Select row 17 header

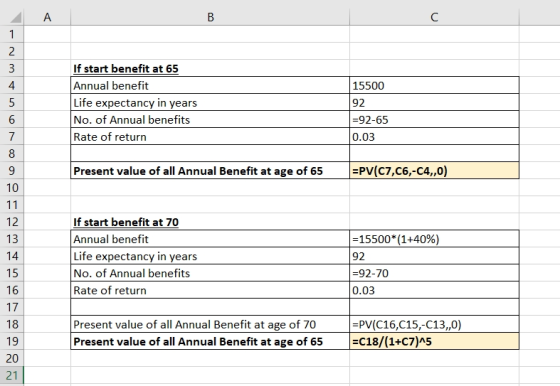(x=12, y=307)
